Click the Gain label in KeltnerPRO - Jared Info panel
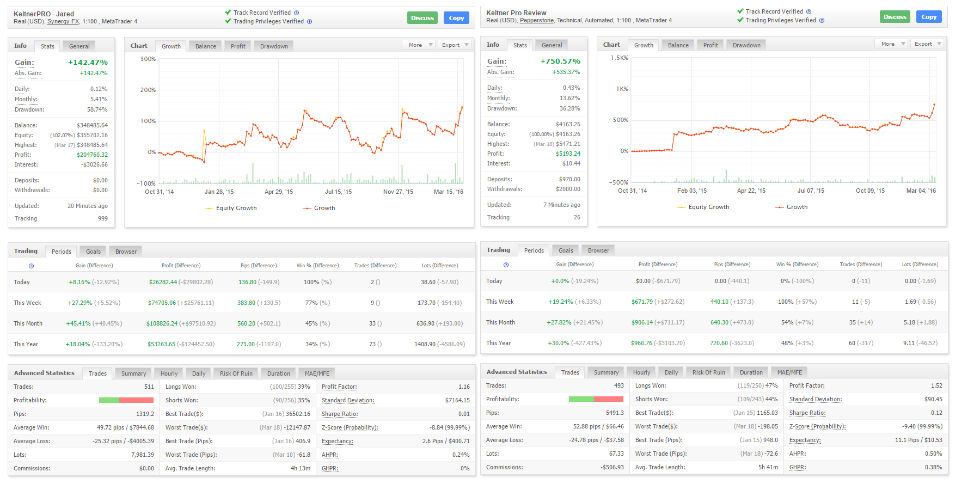The image size is (980, 484). click(x=24, y=63)
